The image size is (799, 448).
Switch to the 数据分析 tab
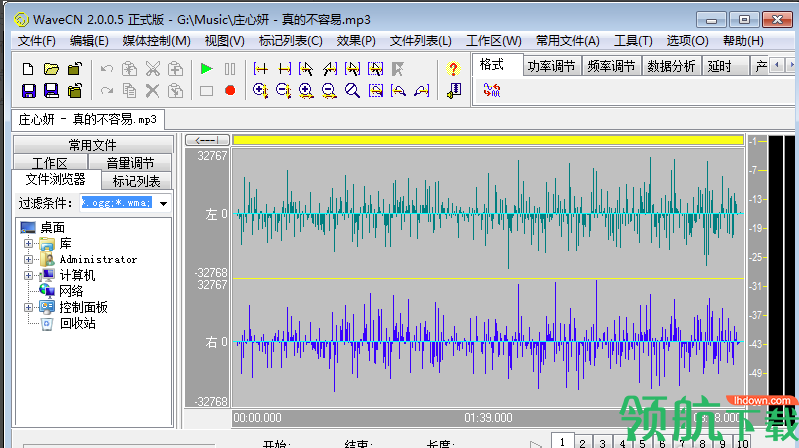671,66
